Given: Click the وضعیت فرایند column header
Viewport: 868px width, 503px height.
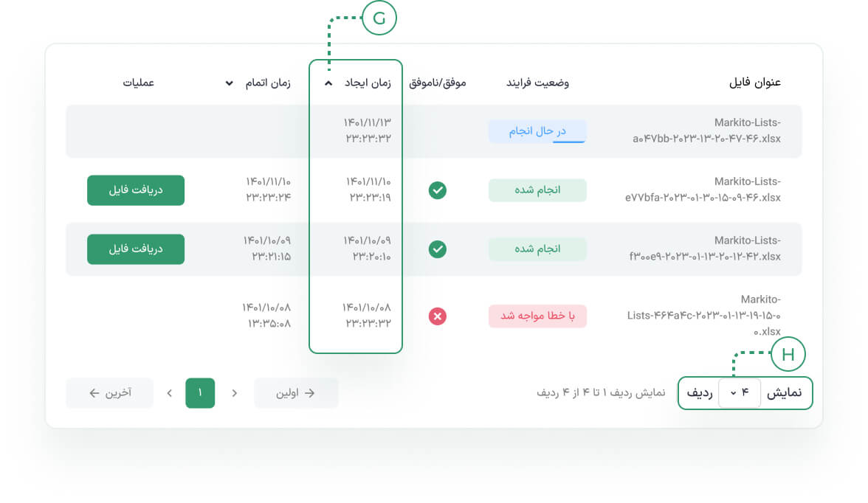Looking at the screenshot, I should [x=537, y=83].
